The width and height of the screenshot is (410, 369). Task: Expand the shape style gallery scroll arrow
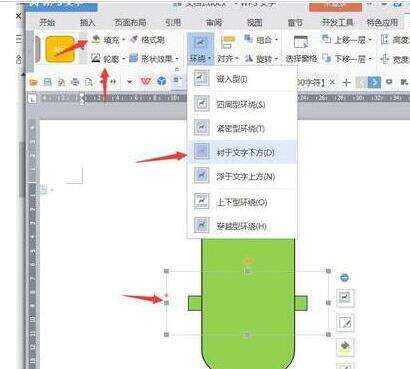[82, 49]
